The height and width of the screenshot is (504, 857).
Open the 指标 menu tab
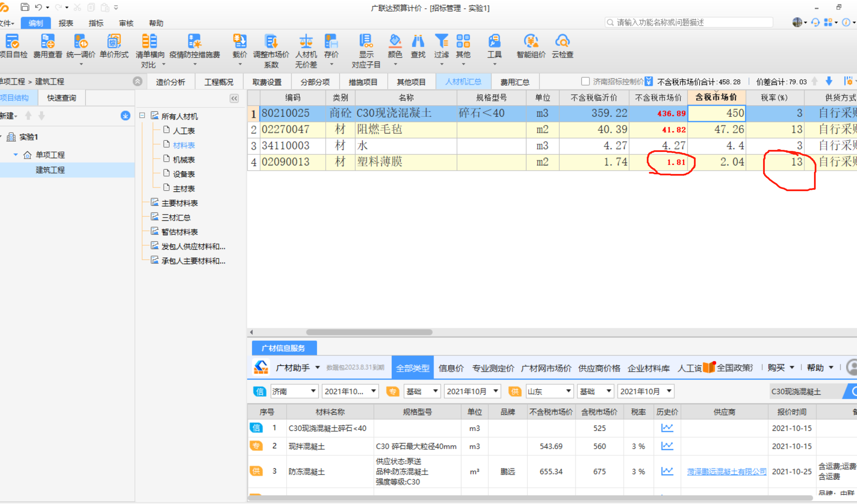[x=96, y=23]
